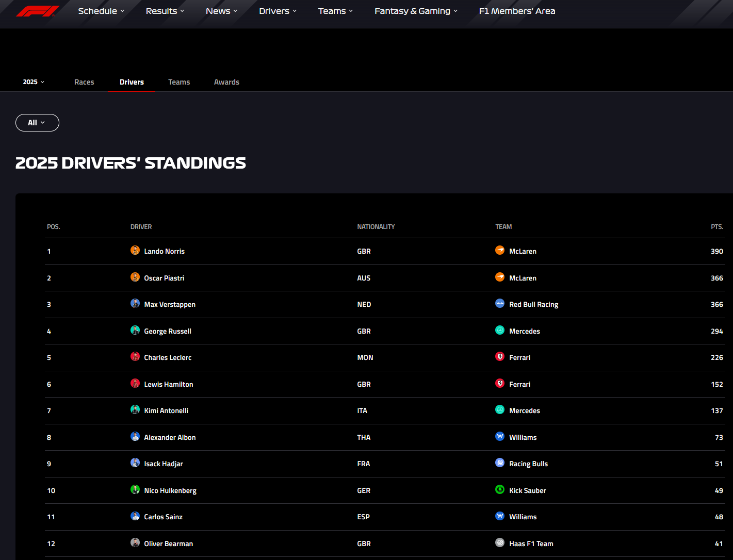
Task: Click Ferrari logo in Charles Leclerc row
Action: pyautogui.click(x=500, y=357)
